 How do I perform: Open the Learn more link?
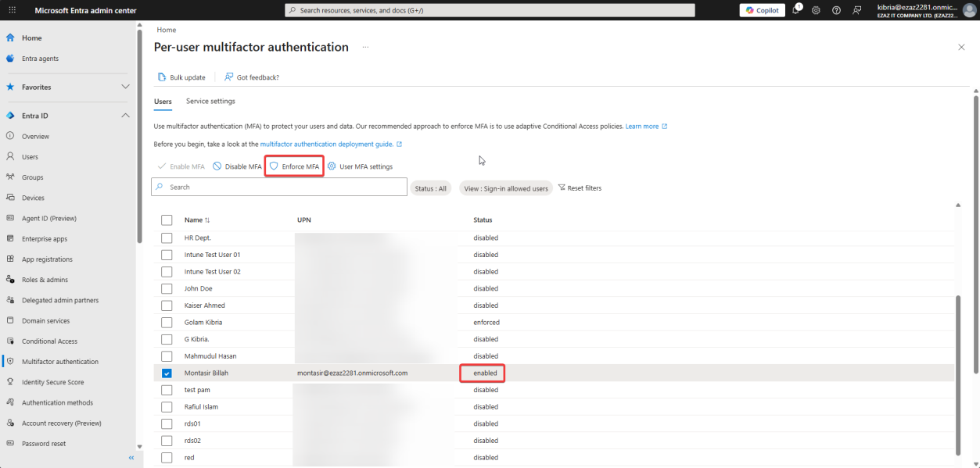coord(646,126)
